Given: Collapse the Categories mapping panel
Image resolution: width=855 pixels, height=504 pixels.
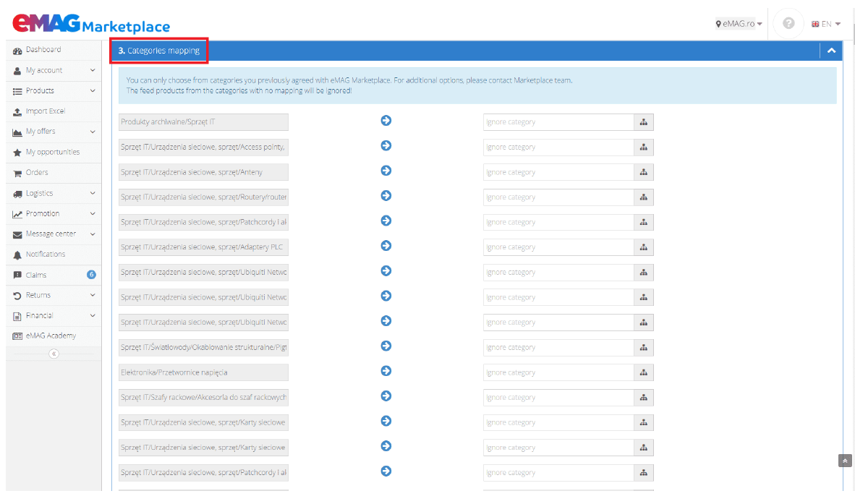Looking at the screenshot, I should click(832, 51).
